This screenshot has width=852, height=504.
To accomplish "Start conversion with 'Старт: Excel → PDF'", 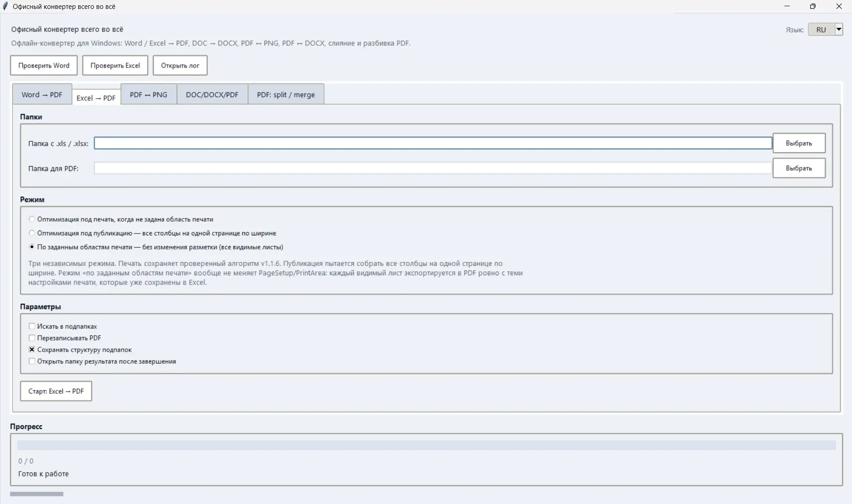I will (x=56, y=391).
